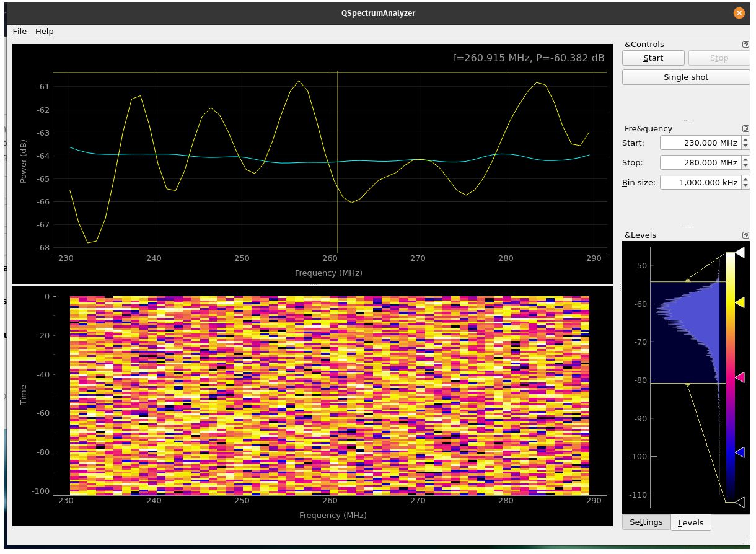This screenshot has width=756, height=554.
Task: Click the Fre&quency panel title
Action: pyautogui.click(x=648, y=129)
